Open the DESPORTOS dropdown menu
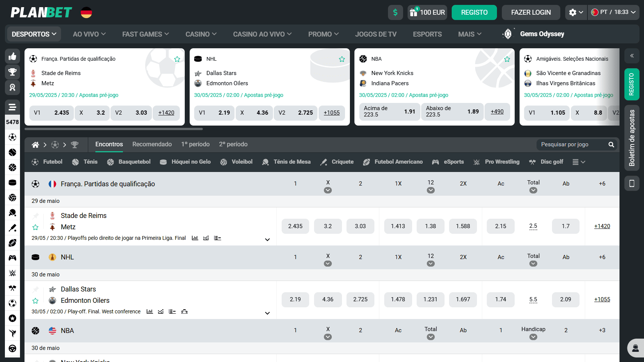Viewport: 644px width, 362px height. [34, 34]
